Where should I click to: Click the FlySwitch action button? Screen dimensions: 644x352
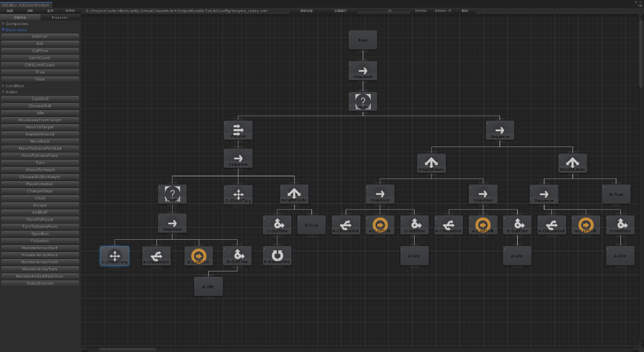[x=40, y=241]
